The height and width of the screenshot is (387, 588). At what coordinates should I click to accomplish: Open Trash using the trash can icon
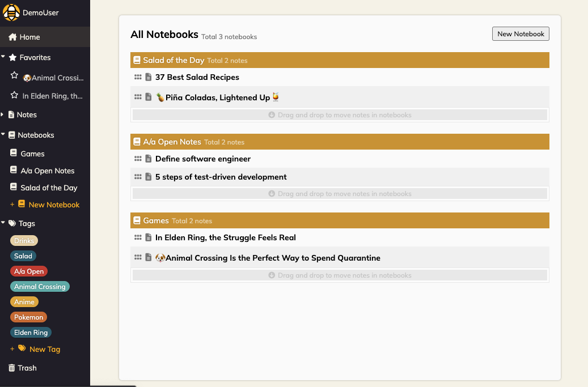12,368
